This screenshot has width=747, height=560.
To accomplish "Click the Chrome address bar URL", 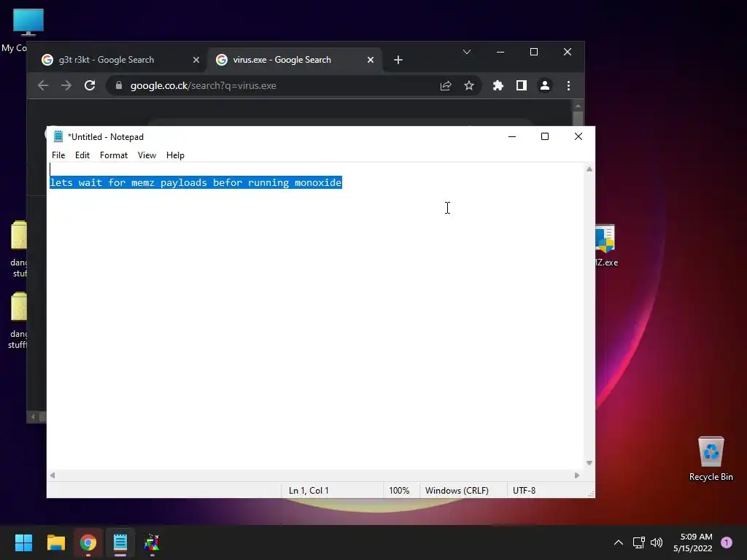I will point(204,86).
